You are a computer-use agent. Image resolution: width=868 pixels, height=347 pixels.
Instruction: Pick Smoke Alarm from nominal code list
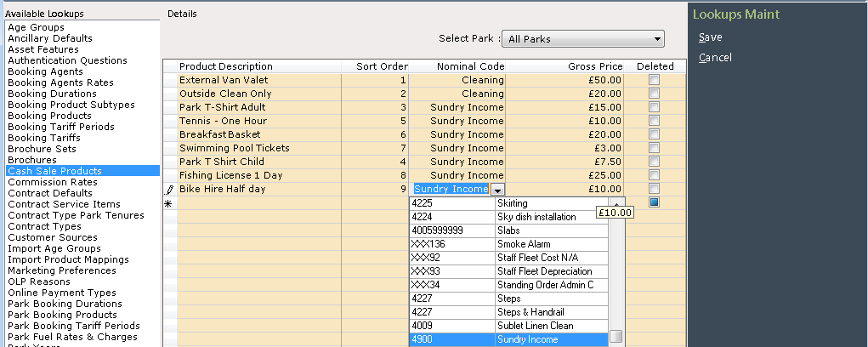click(508, 244)
